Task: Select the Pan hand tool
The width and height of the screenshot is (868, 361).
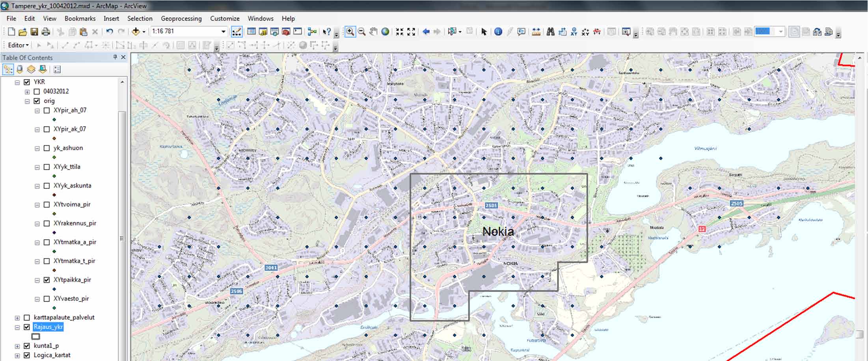Action: pos(373,32)
